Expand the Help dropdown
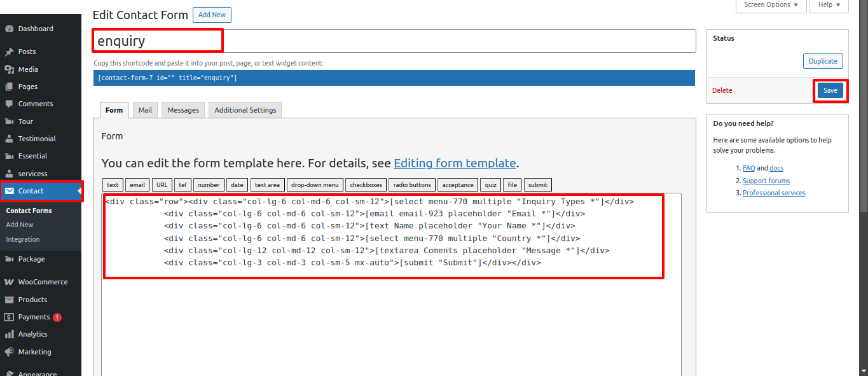 point(829,4)
